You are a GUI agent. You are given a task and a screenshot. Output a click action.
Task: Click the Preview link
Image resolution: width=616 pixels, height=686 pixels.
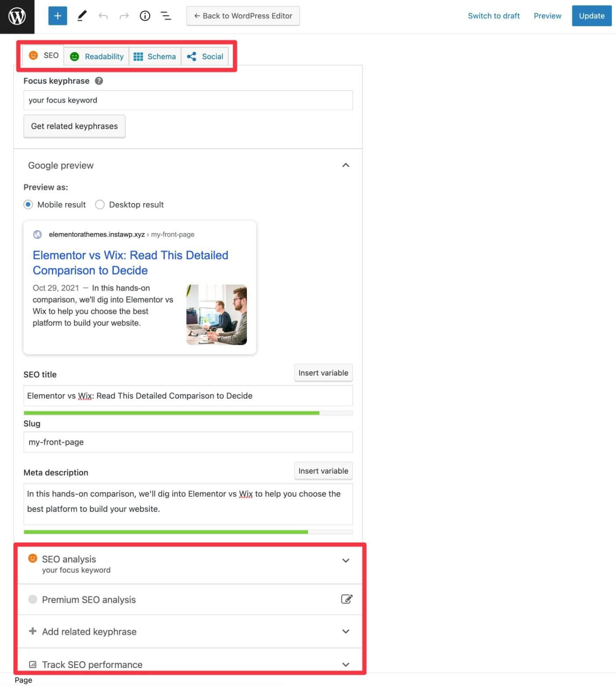(547, 16)
